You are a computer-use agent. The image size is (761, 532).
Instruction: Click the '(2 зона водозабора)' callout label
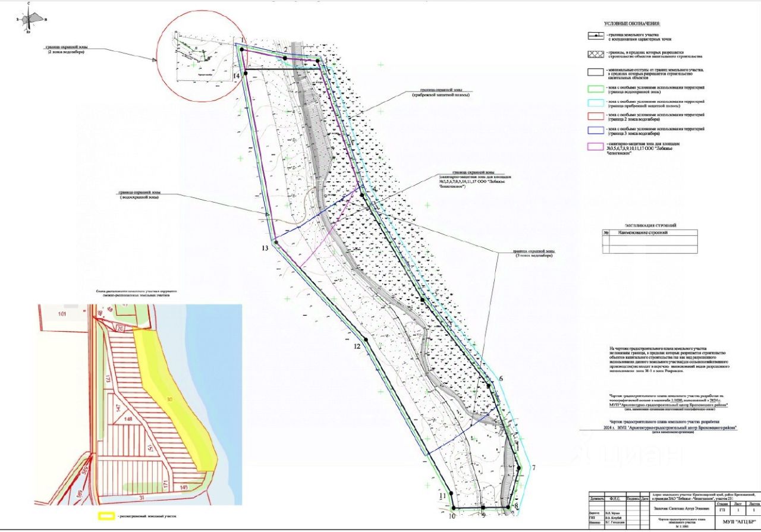[x=66, y=52]
